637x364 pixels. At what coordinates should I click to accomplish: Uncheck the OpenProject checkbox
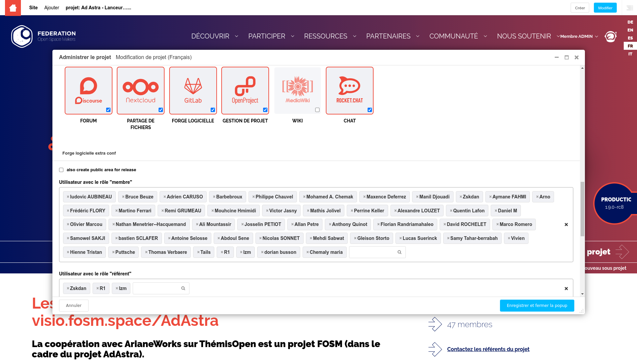265,110
